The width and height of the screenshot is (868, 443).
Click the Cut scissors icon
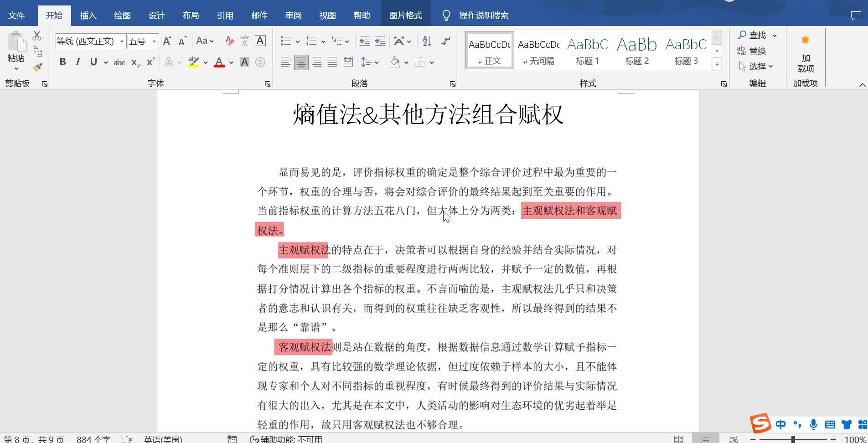click(x=37, y=35)
